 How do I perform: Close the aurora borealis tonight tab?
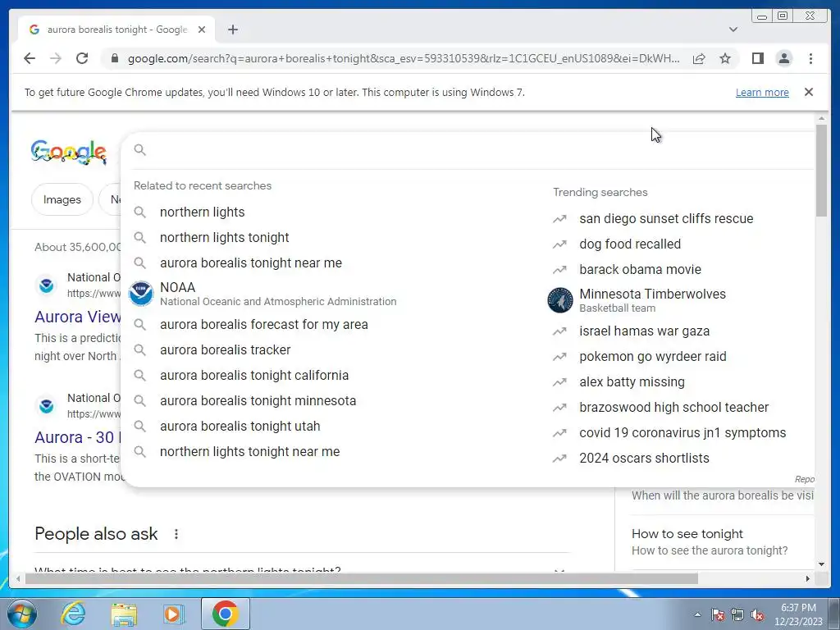202,30
